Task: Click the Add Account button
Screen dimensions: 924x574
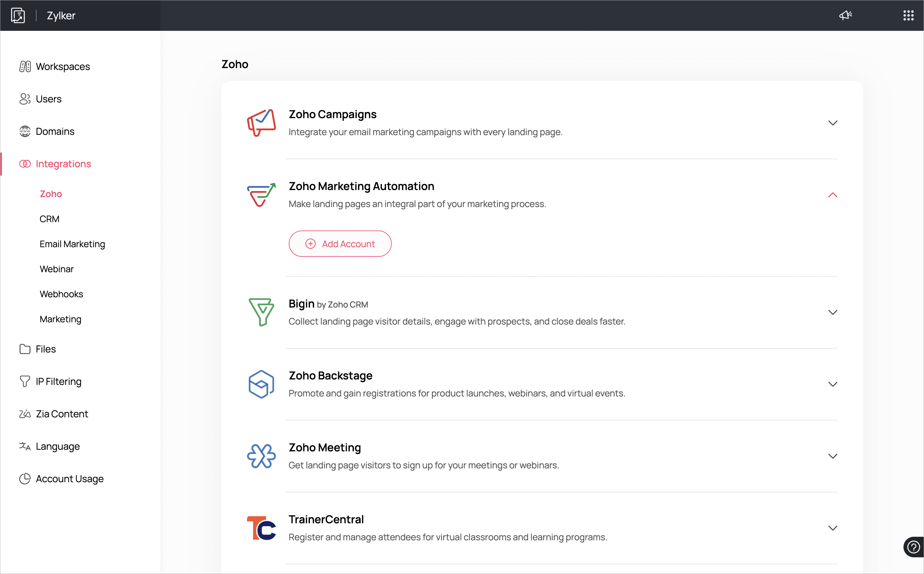Action: coord(339,244)
